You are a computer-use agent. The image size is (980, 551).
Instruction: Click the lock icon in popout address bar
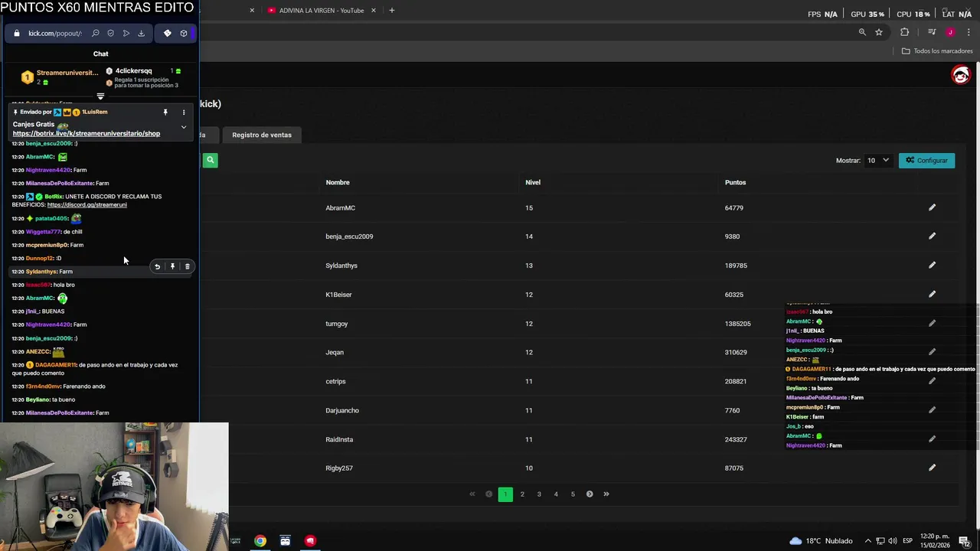17,33
